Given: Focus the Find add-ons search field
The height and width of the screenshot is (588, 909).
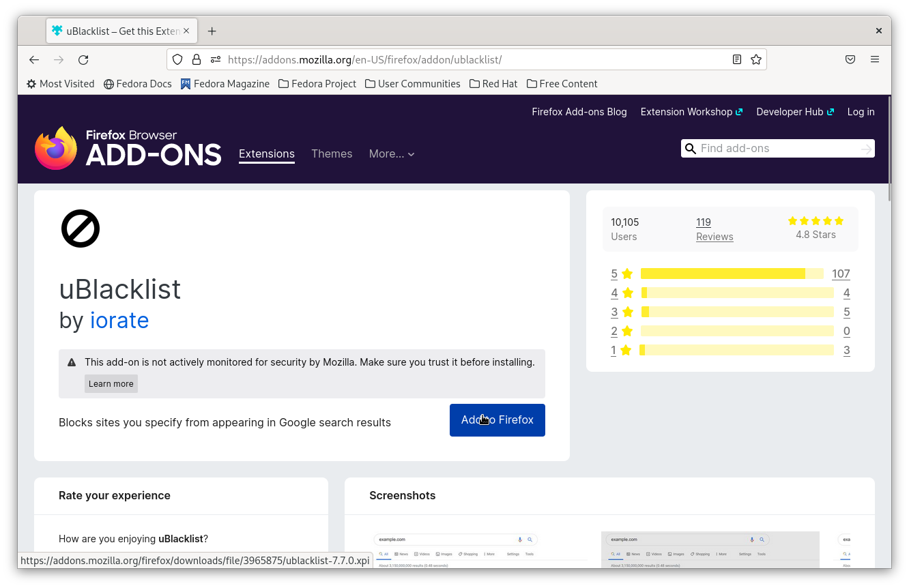Looking at the screenshot, I should coord(778,149).
